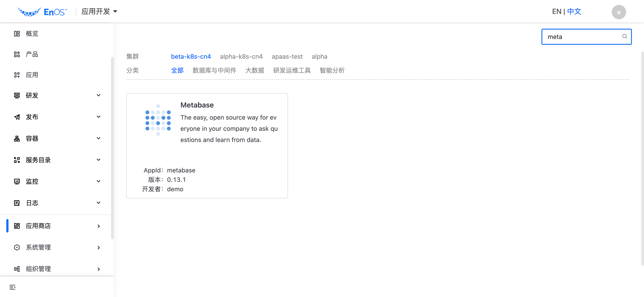644x297 pixels.
Task: Filter by 大数据 category
Action: (255, 71)
